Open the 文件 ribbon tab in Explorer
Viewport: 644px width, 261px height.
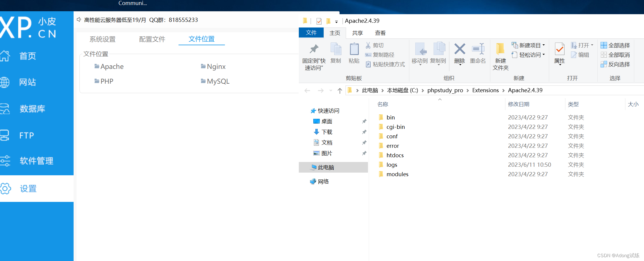311,33
